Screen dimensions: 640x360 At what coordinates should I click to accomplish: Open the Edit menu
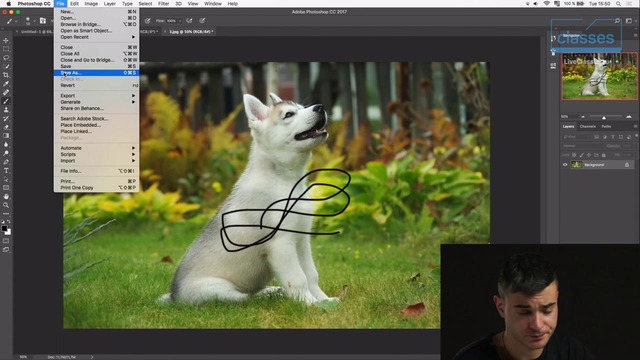click(74, 4)
